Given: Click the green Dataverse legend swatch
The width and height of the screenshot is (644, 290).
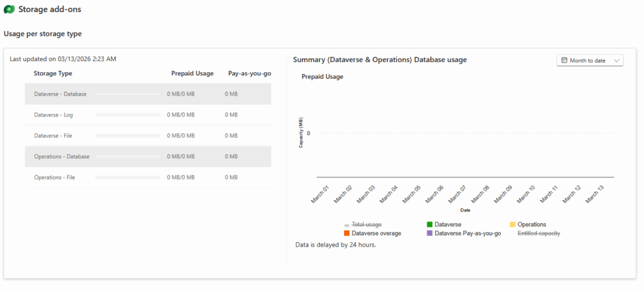Looking at the screenshot, I should point(430,225).
